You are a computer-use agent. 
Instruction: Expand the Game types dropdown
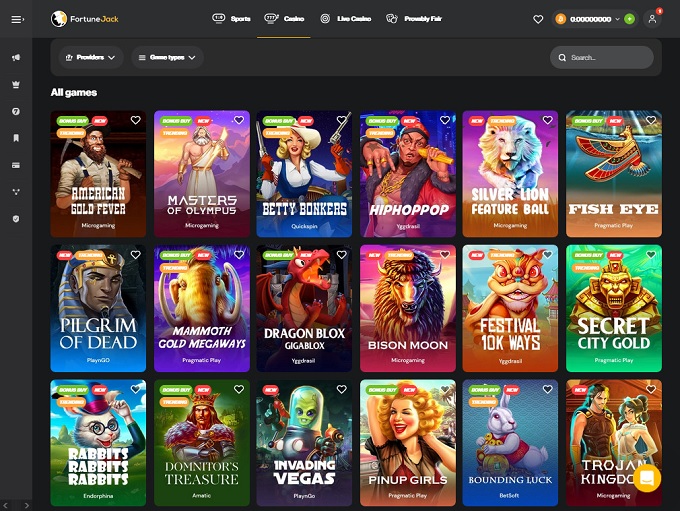point(167,58)
